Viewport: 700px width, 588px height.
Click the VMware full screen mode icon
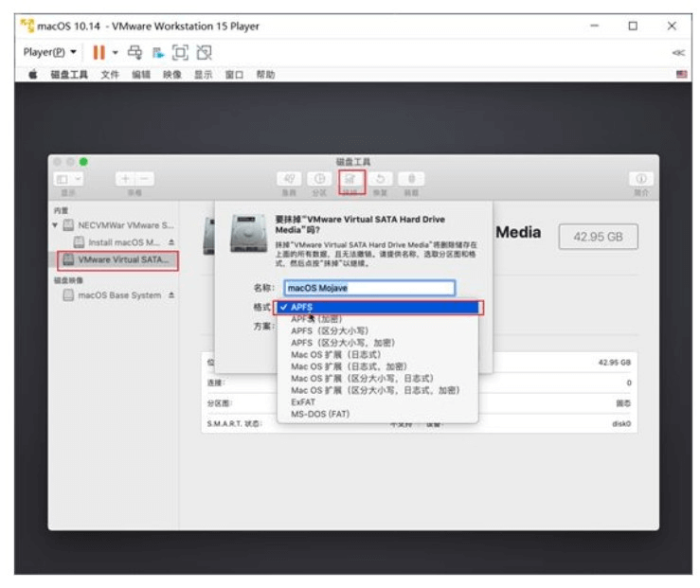[181, 51]
